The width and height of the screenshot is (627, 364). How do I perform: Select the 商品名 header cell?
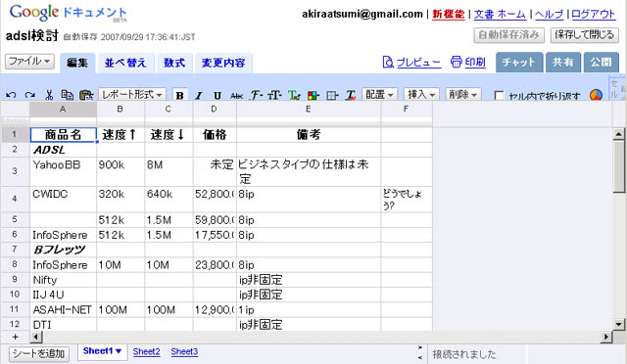[63, 135]
